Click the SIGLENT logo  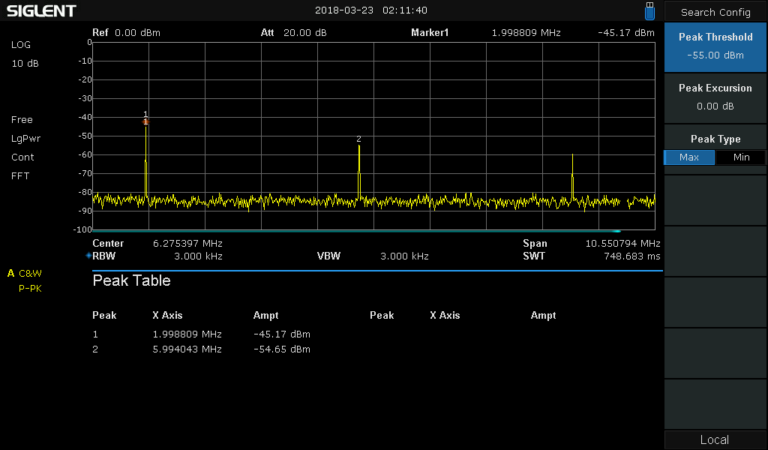[x=41, y=11]
